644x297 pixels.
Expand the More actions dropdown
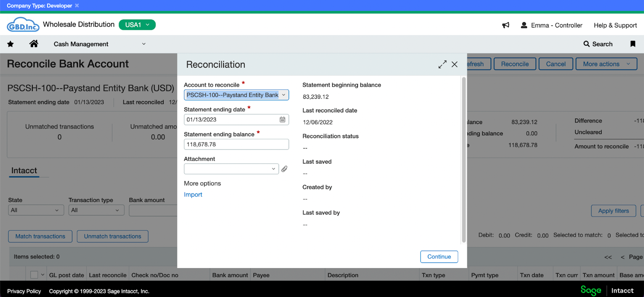click(606, 63)
